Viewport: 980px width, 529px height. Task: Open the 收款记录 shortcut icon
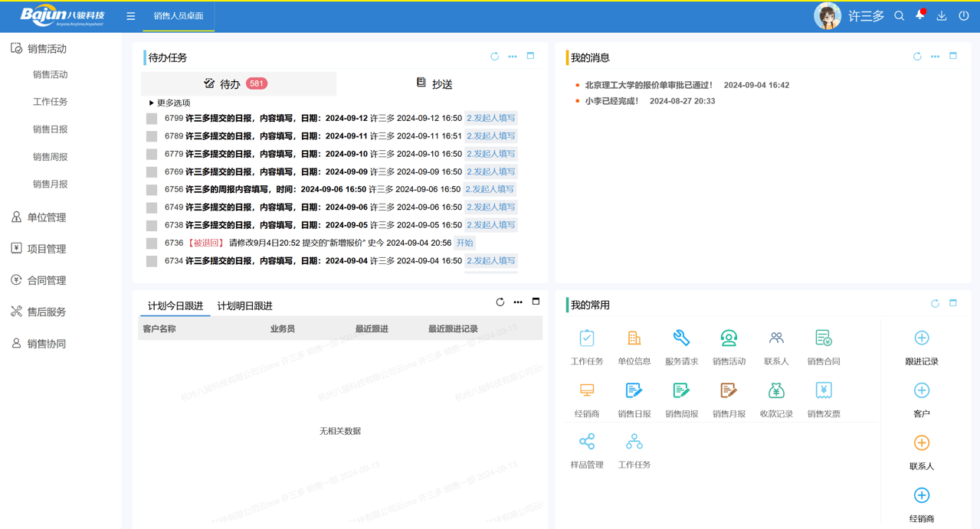coord(776,390)
